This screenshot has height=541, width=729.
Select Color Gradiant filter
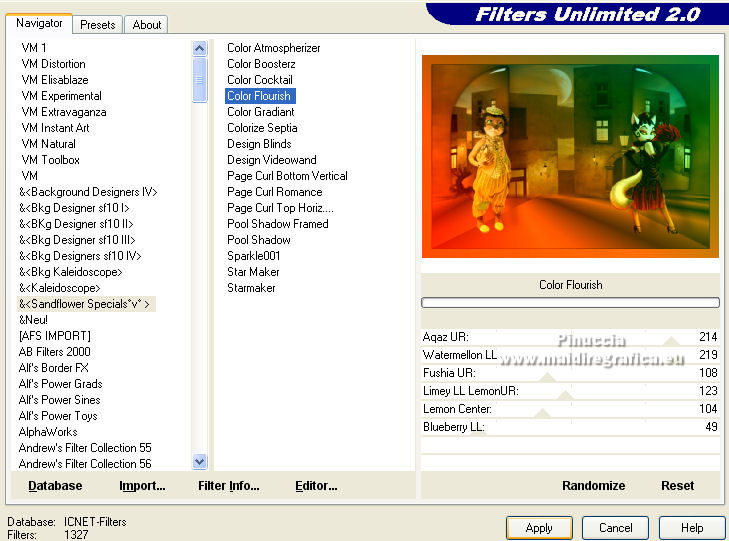tap(260, 112)
